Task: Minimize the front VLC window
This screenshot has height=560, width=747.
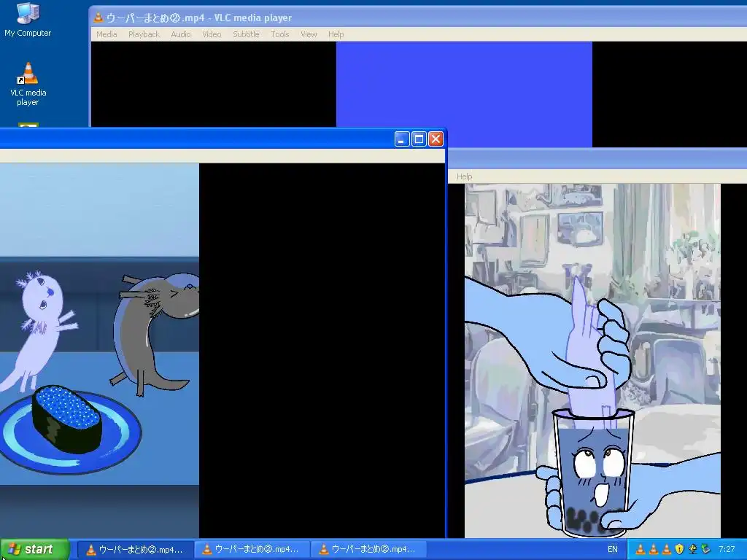Action: pyautogui.click(x=402, y=139)
